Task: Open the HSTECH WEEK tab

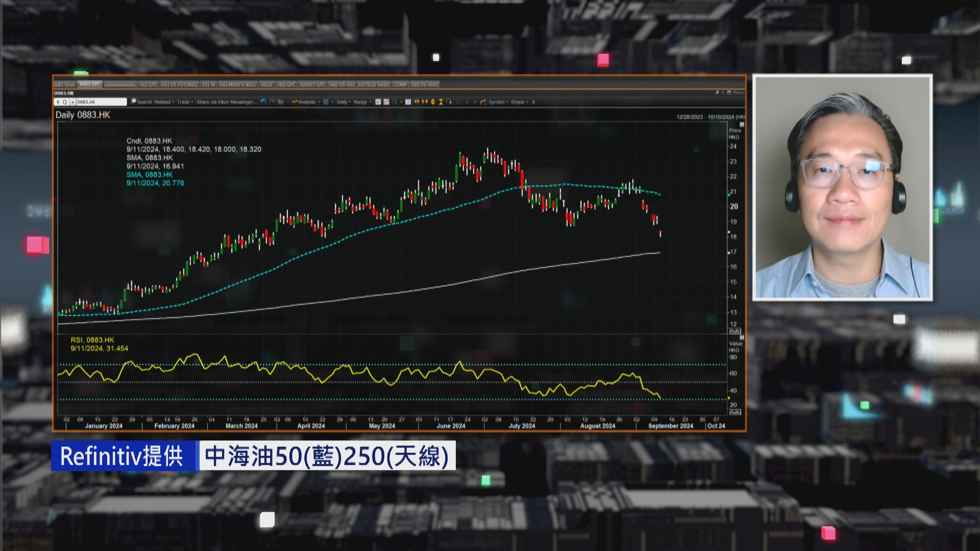Action: (374, 84)
